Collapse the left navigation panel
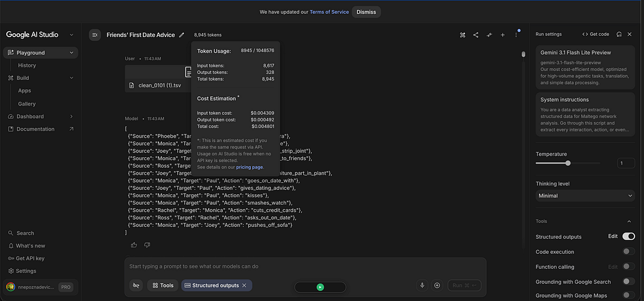This screenshot has height=301, width=644. coord(95,35)
